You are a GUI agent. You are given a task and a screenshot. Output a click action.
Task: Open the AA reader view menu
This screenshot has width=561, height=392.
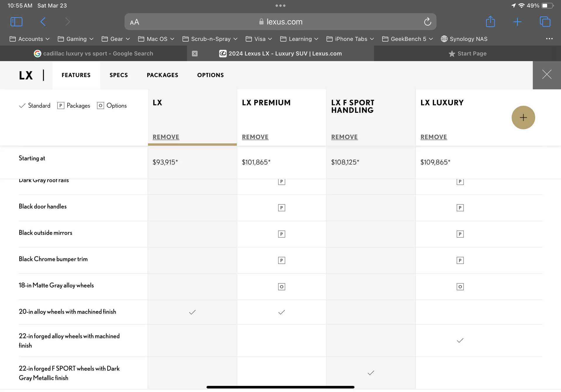[x=134, y=22]
